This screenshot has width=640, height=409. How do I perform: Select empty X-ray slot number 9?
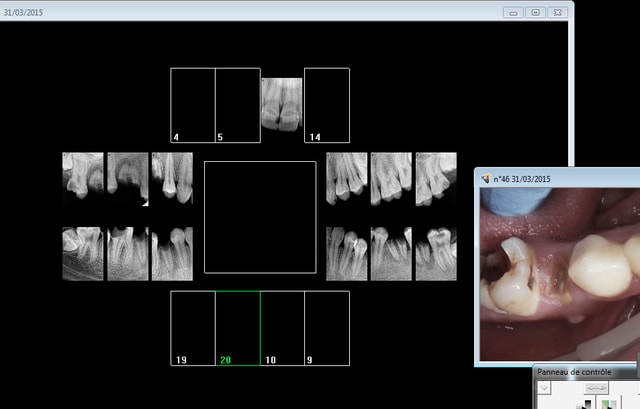coord(327,328)
